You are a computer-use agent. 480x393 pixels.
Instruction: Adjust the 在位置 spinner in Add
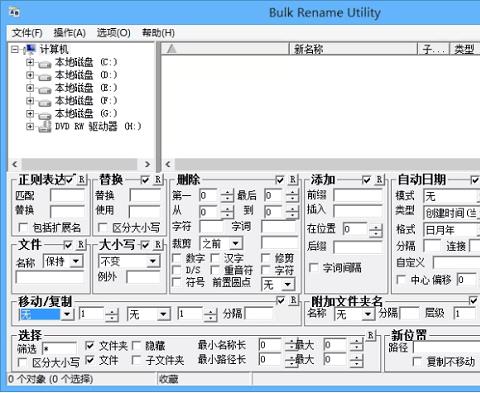pyautogui.click(x=376, y=230)
